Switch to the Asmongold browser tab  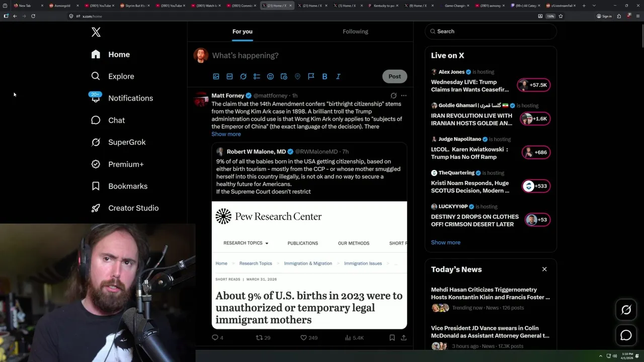click(62, 6)
